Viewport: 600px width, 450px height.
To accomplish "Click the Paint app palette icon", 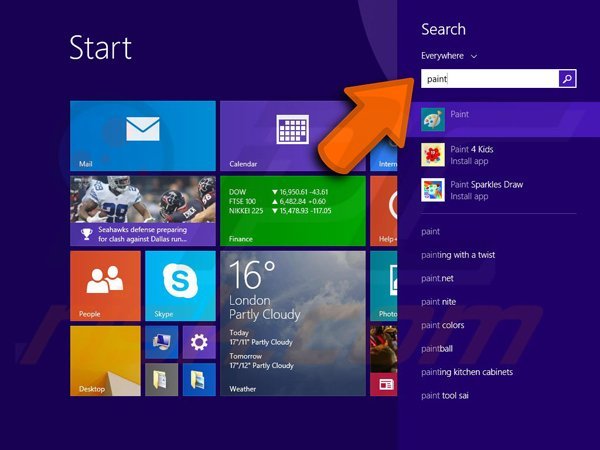I will pos(433,119).
